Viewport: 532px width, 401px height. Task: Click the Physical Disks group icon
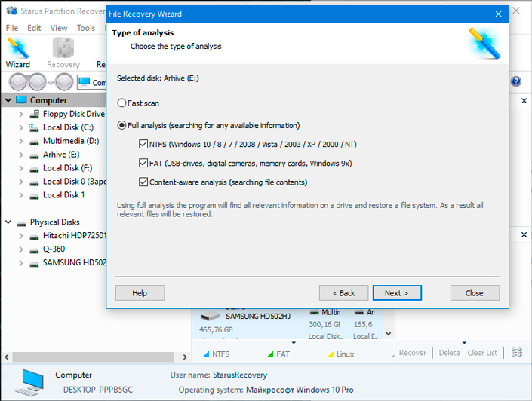[x=21, y=224]
